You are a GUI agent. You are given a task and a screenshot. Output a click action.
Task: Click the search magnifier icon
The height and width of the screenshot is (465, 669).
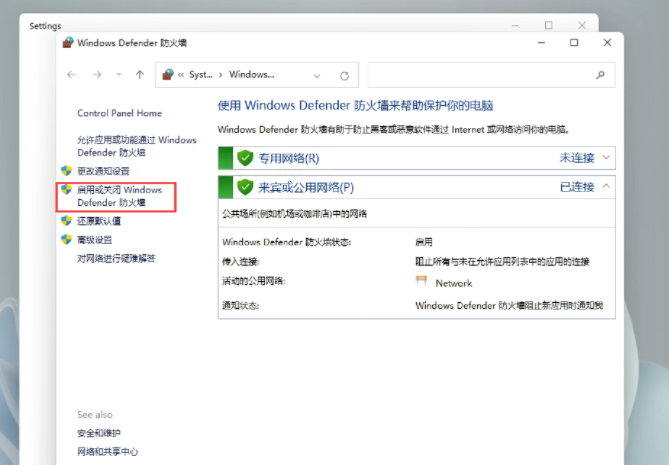600,75
